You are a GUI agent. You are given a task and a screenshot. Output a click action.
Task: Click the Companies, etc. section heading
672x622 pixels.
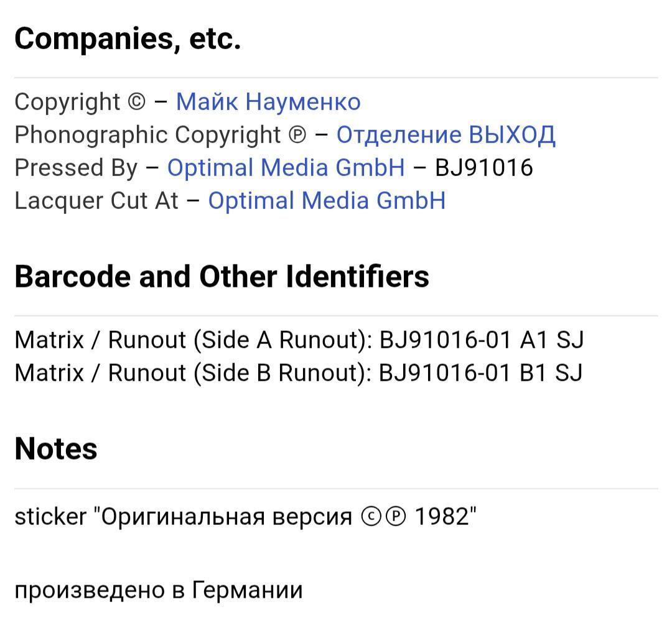[x=128, y=39]
